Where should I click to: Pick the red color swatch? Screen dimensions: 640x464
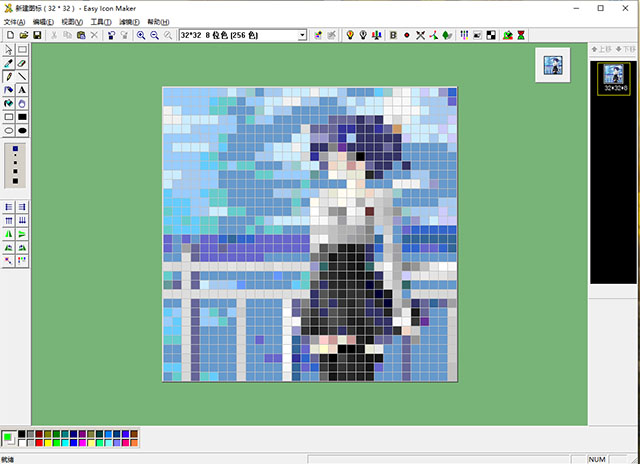39,443
